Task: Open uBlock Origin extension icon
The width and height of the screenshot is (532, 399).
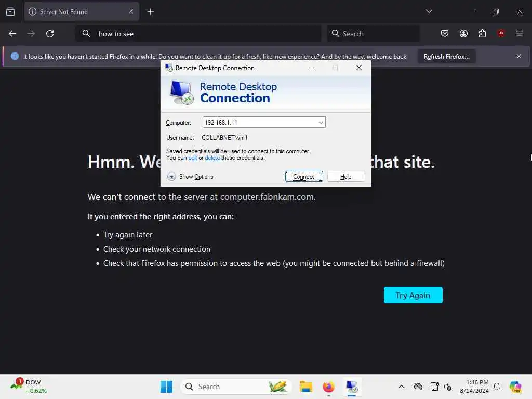Action: (501, 33)
